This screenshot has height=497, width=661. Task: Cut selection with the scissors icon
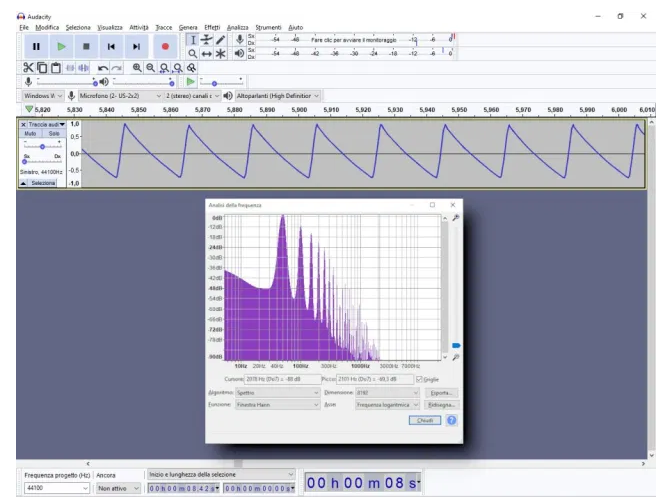coord(28,67)
